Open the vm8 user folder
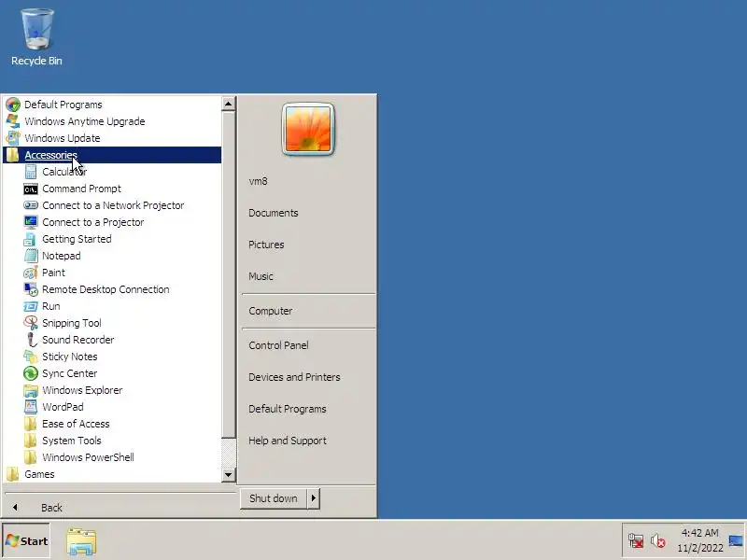The height and width of the screenshot is (560, 747). [258, 181]
